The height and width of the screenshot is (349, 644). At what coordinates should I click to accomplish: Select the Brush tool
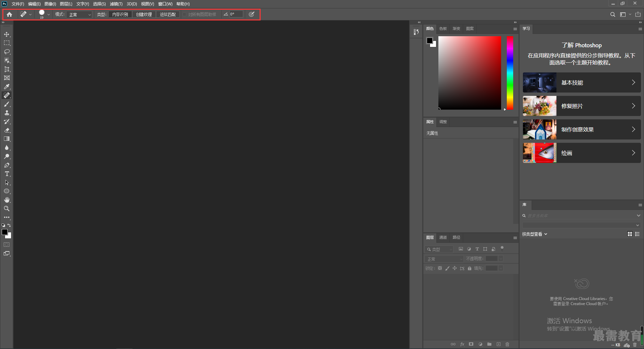pos(7,104)
